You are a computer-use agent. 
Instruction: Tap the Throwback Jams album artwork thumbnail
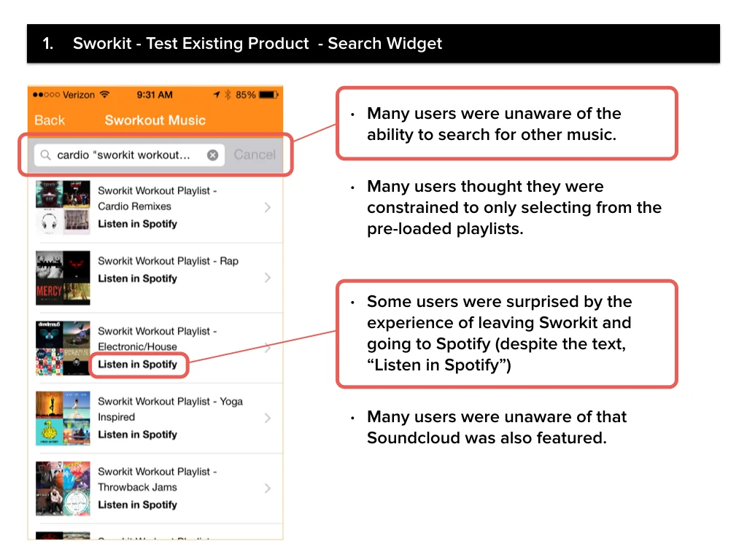pyautogui.click(x=63, y=489)
